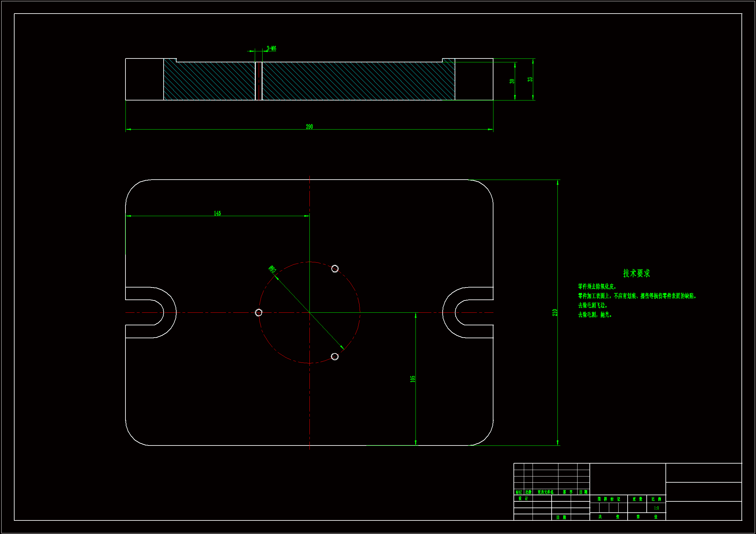Select the 图样标记 title block cell
Image resolution: width=756 pixels, height=534 pixels.
pos(609,499)
